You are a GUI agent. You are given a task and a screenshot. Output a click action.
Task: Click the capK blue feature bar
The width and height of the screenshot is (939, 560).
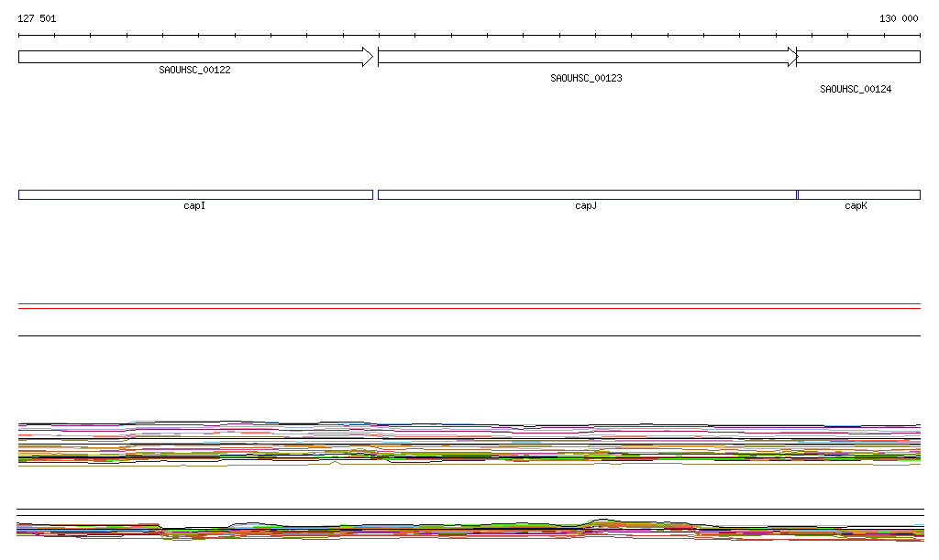[x=859, y=194]
